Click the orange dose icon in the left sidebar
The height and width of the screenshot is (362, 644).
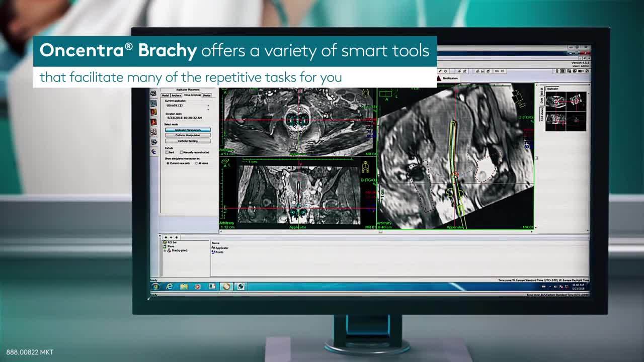pos(153,112)
